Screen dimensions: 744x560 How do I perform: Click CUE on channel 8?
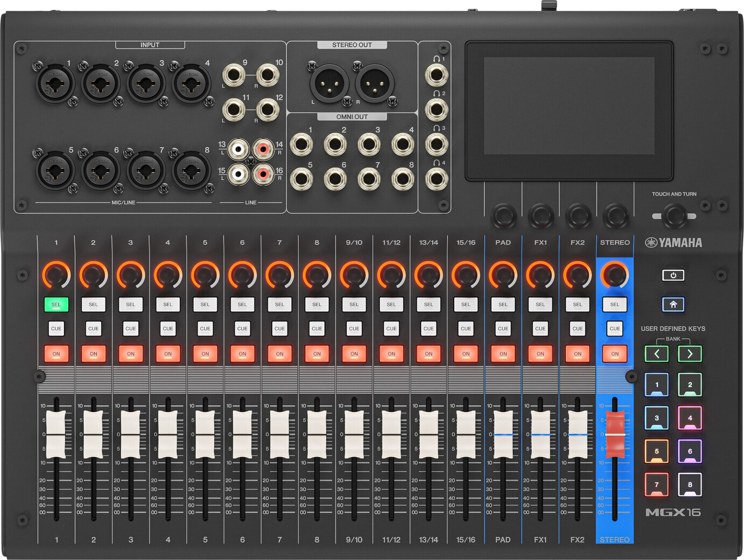pyautogui.click(x=317, y=328)
